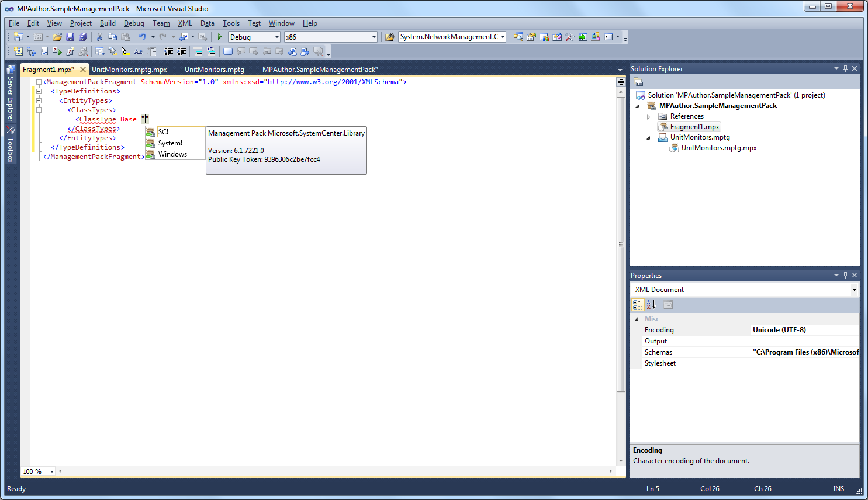The height and width of the screenshot is (500, 868).
Task: Switch to the UnitMonitors.mptg tab
Action: click(x=215, y=70)
